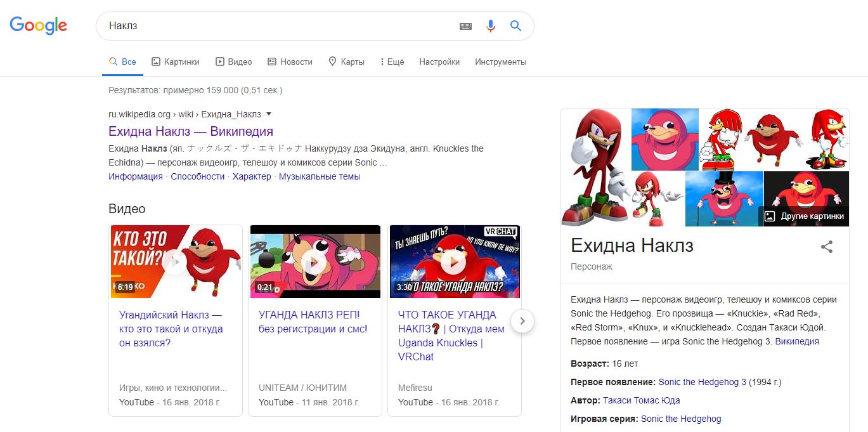Open УГАНДА НАКЛЗ РЕП video title

tap(313, 322)
